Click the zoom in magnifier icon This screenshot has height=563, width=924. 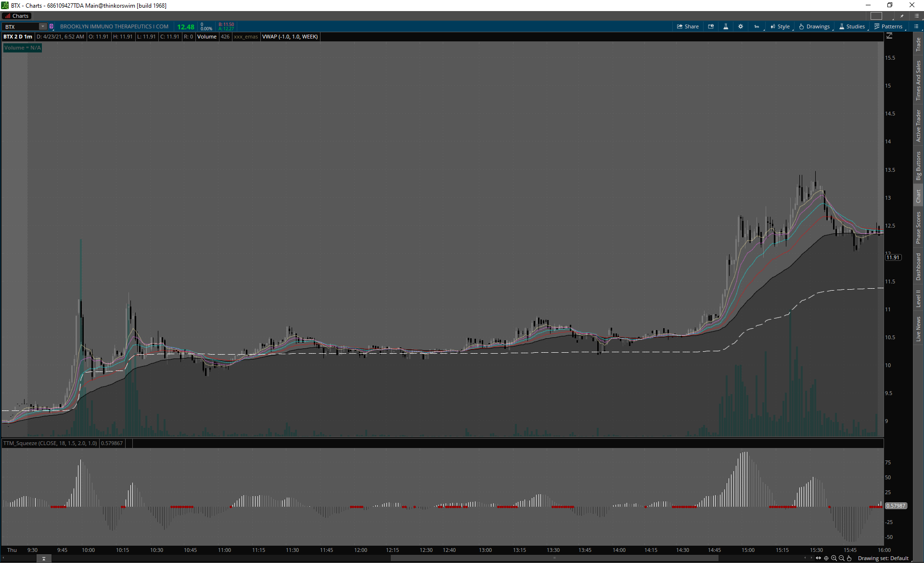tap(834, 558)
